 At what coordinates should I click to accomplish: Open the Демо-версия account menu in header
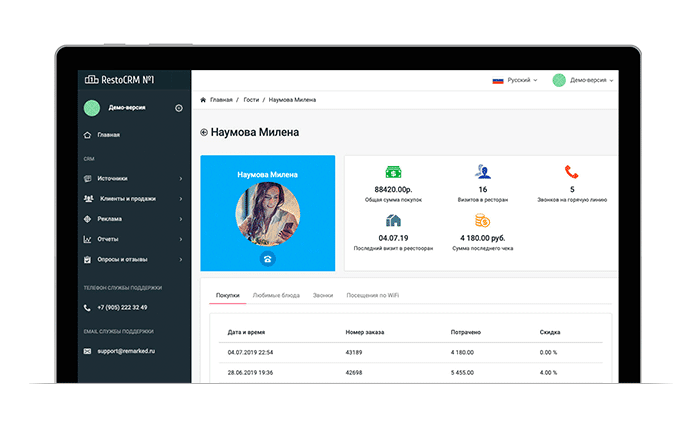[584, 80]
